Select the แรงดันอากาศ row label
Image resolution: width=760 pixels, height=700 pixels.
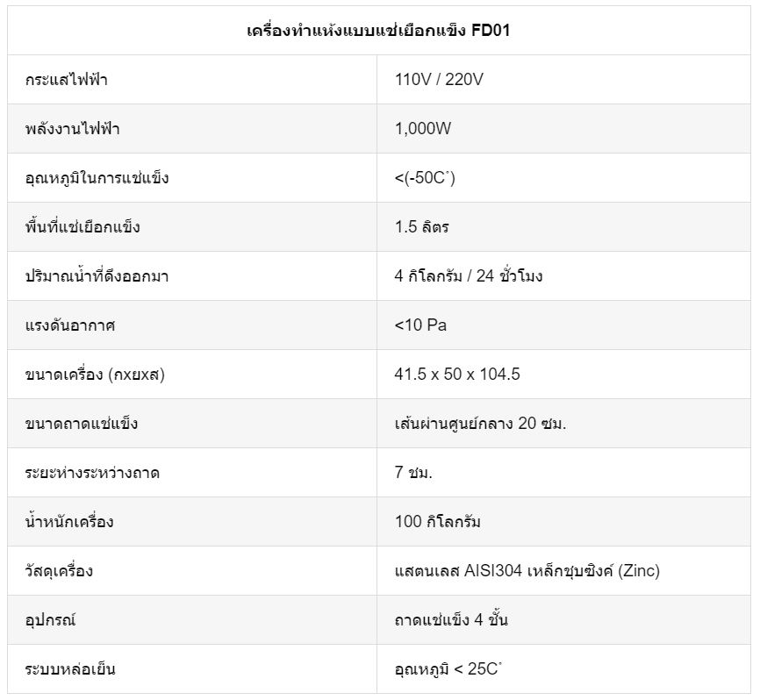click(70, 325)
